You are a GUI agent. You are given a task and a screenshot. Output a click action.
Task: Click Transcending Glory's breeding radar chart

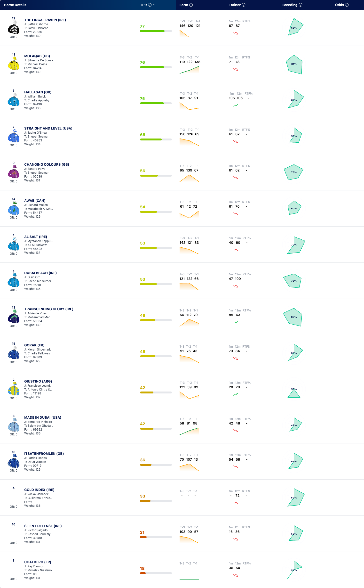[293, 317]
